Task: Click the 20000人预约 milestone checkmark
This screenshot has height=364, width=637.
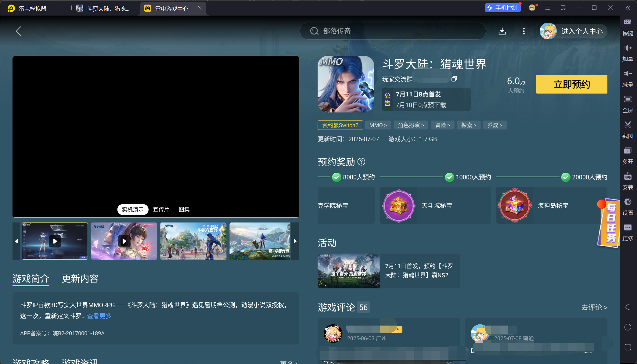Action: 566,177
